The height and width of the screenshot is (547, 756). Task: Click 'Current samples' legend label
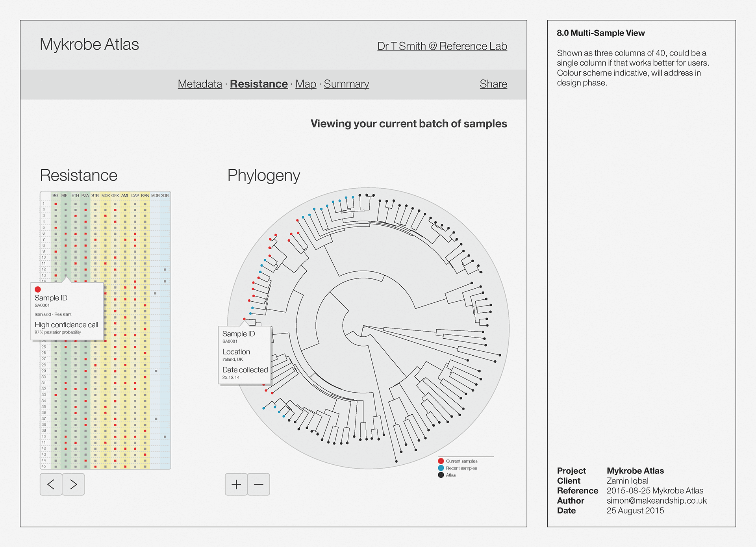click(462, 461)
